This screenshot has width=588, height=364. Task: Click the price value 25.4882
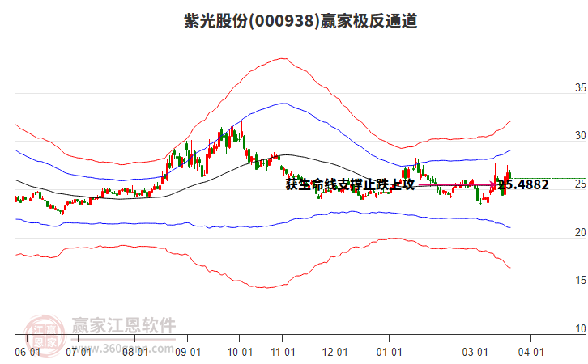point(523,184)
